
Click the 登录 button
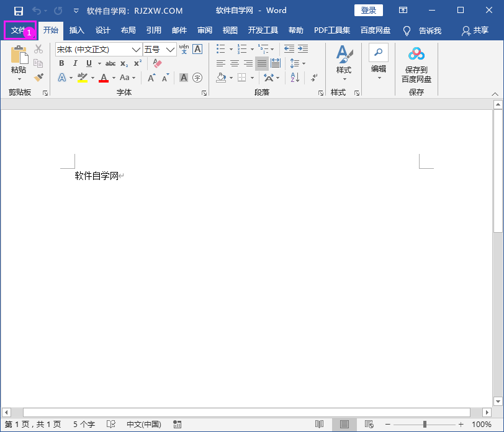click(x=368, y=11)
